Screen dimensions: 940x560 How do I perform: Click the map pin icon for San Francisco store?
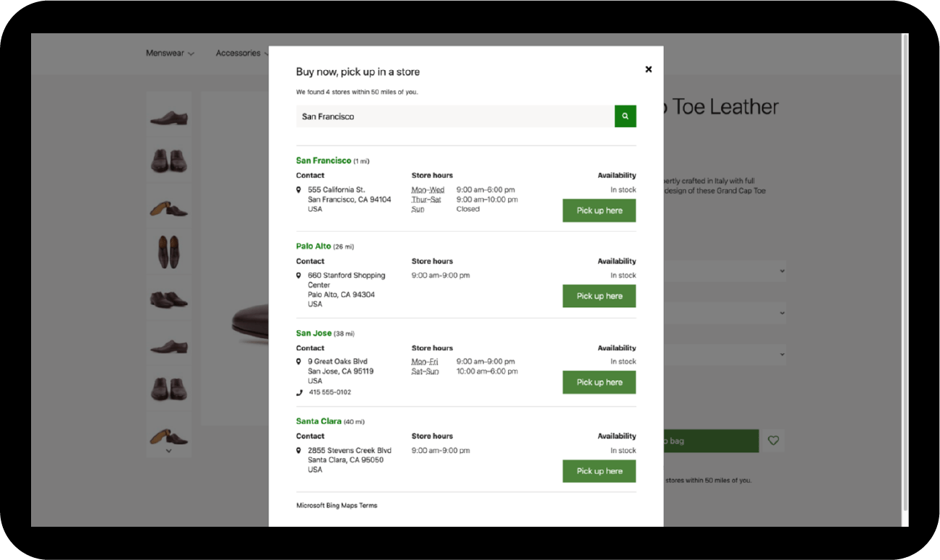pos(298,189)
